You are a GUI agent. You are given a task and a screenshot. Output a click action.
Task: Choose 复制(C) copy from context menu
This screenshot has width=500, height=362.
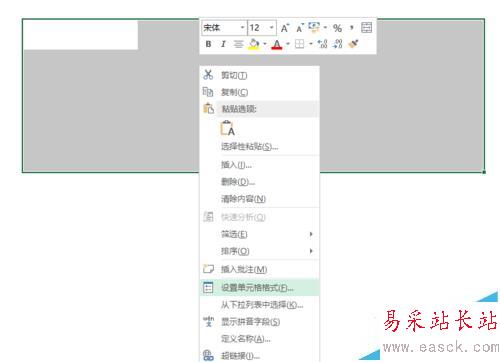259,92
